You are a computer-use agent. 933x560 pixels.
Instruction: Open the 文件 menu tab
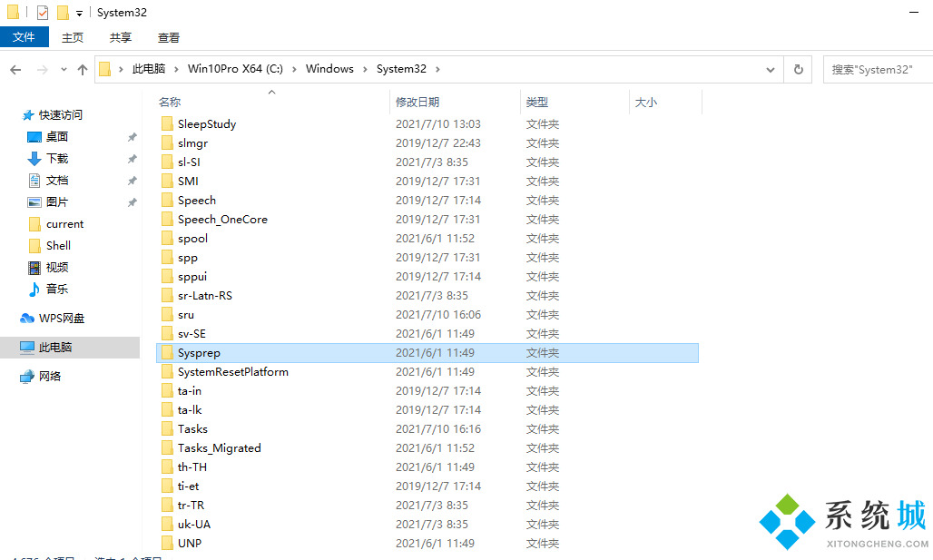pyautogui.click(x=24, y=37)
